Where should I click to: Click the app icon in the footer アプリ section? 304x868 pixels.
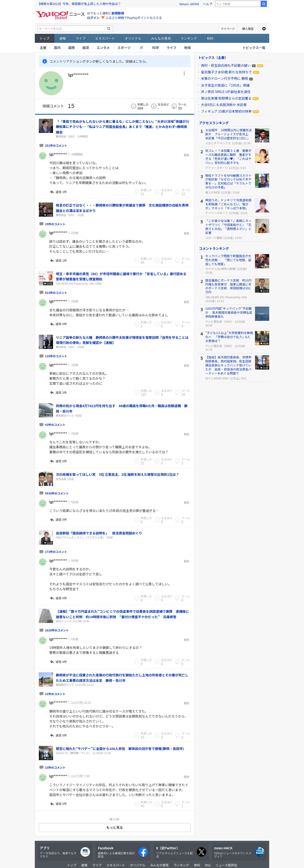(85, 852)
